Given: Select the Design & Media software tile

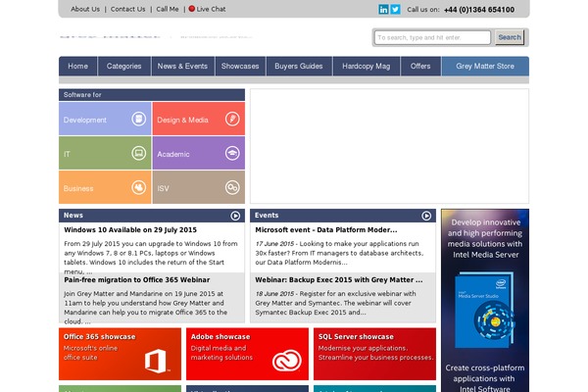Looking at the screenshot, I should pyautogui.click(x=199, y=119).
